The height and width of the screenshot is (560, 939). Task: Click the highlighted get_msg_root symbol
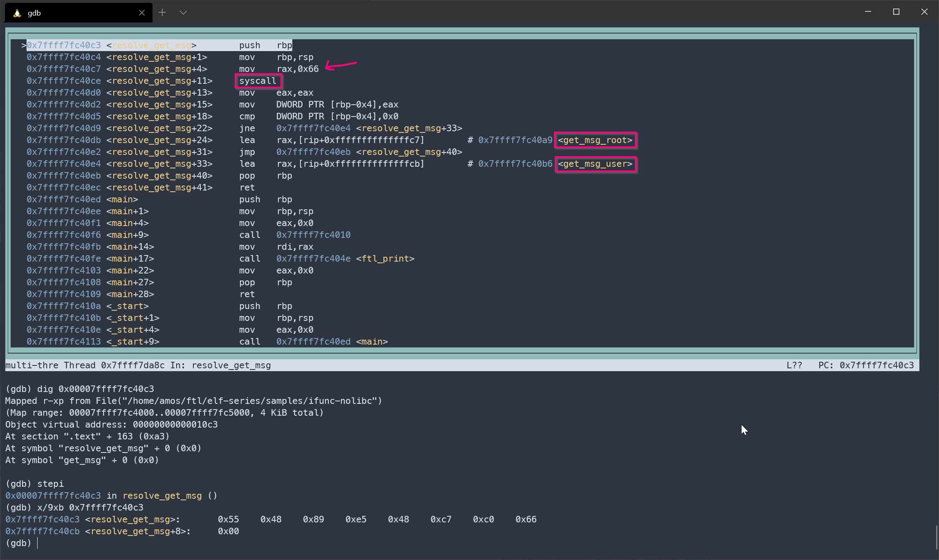click(595, 140)
